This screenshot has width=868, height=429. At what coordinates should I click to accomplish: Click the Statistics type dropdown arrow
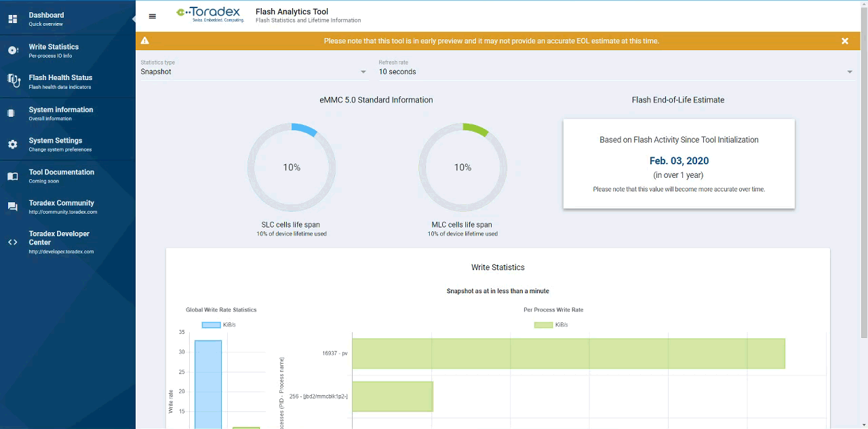[363, 72]
